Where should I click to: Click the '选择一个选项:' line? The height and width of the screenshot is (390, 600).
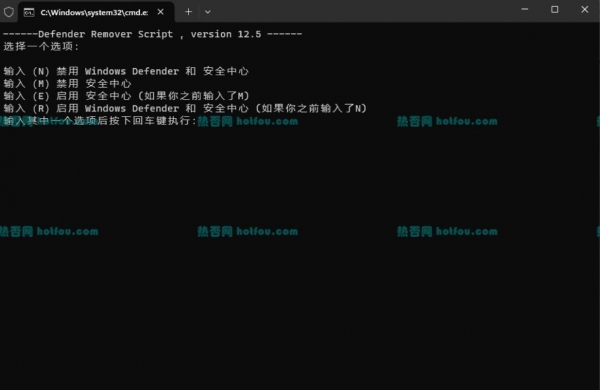pyautogui.click(x=41, y=47)
